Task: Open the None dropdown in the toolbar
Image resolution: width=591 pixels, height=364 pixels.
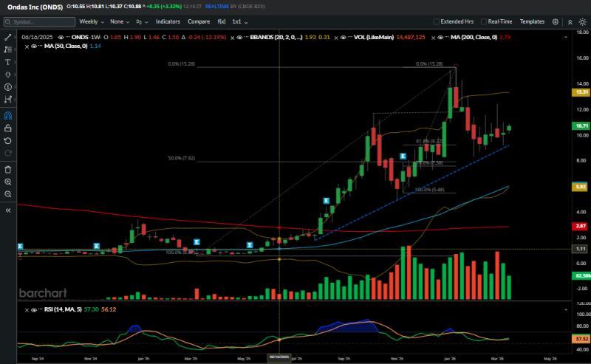Action: coord(120,22)
